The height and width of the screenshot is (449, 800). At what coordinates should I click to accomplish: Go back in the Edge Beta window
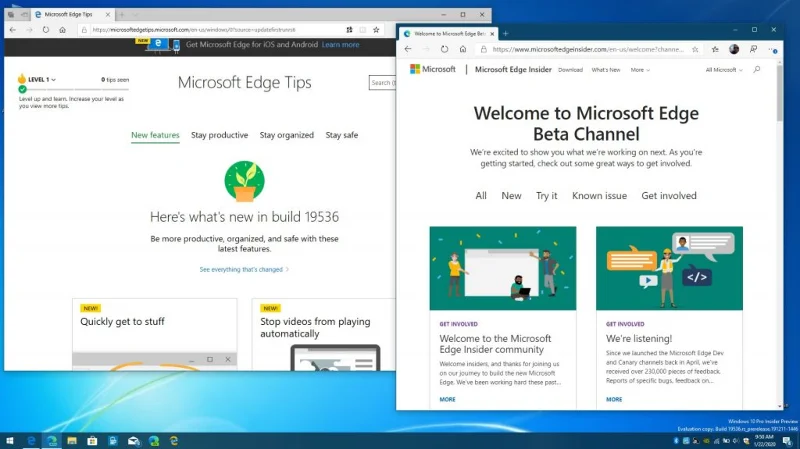pyautogui.click(x=408, y=49)
